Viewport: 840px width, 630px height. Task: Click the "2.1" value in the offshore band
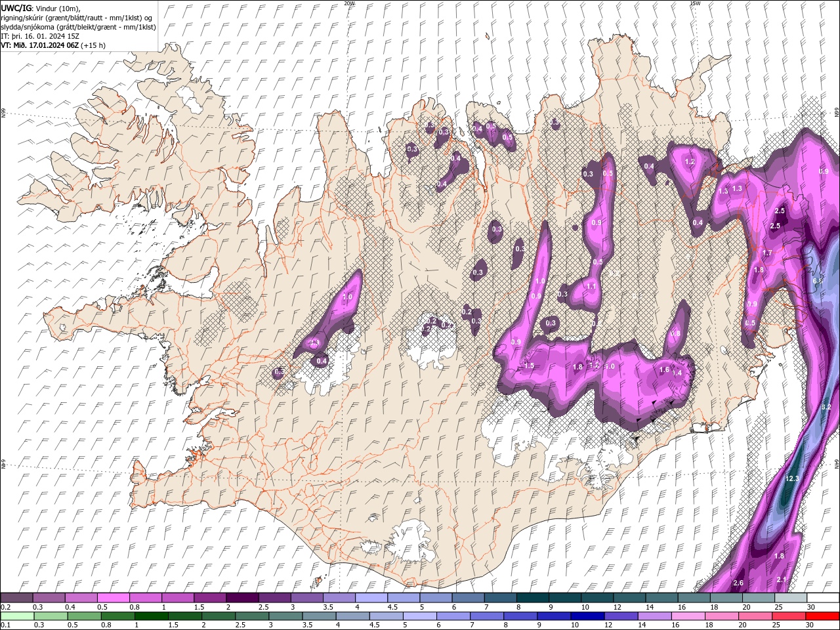(x=782, y=580)
